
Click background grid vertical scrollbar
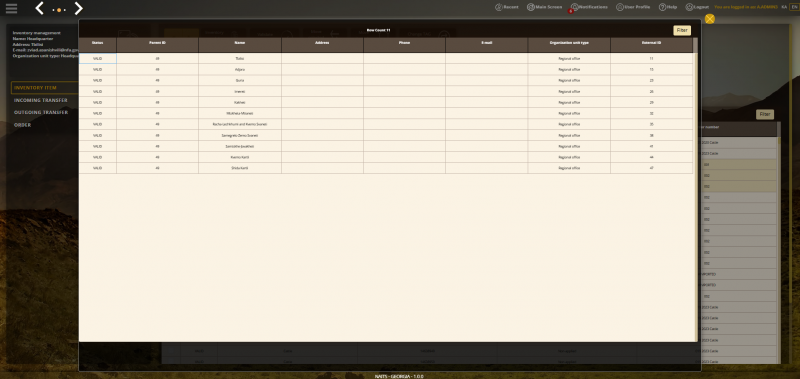[x=779, y=242]
